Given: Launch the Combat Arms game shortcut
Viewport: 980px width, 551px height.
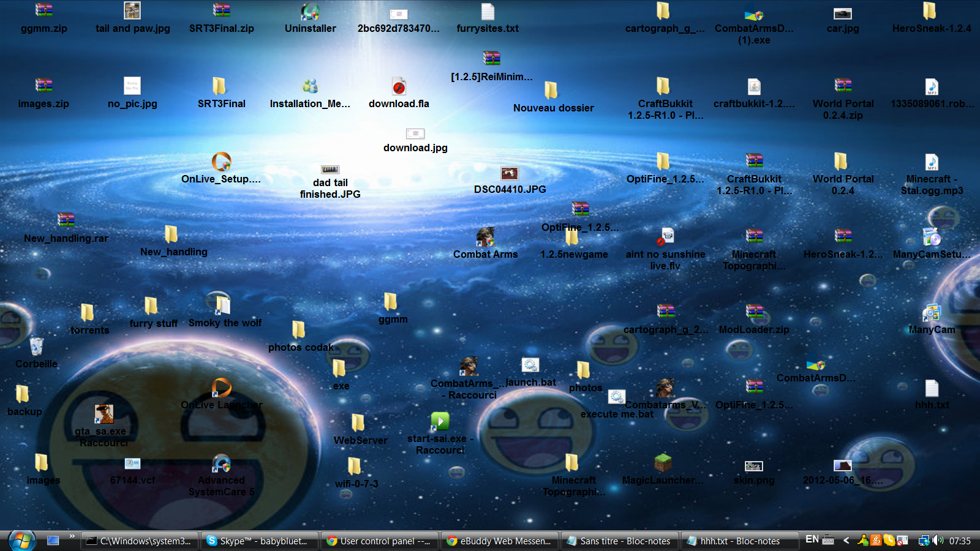Looking at the screenshot, I should 485,236.
